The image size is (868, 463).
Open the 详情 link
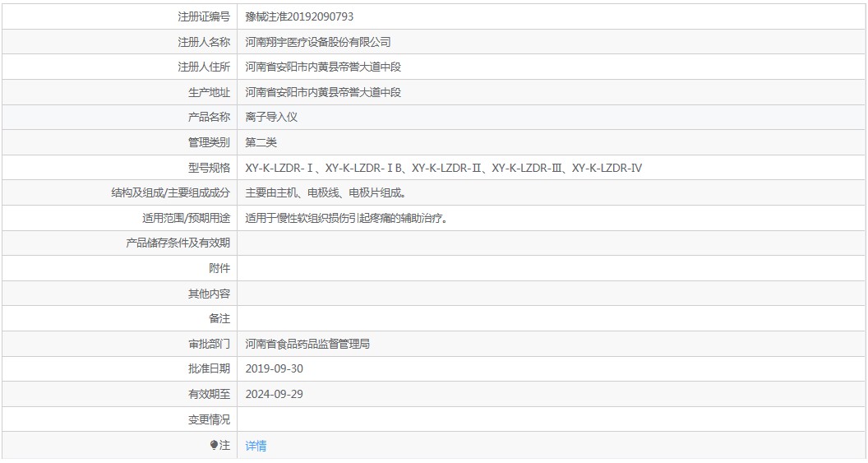click(x=256, y=445)
